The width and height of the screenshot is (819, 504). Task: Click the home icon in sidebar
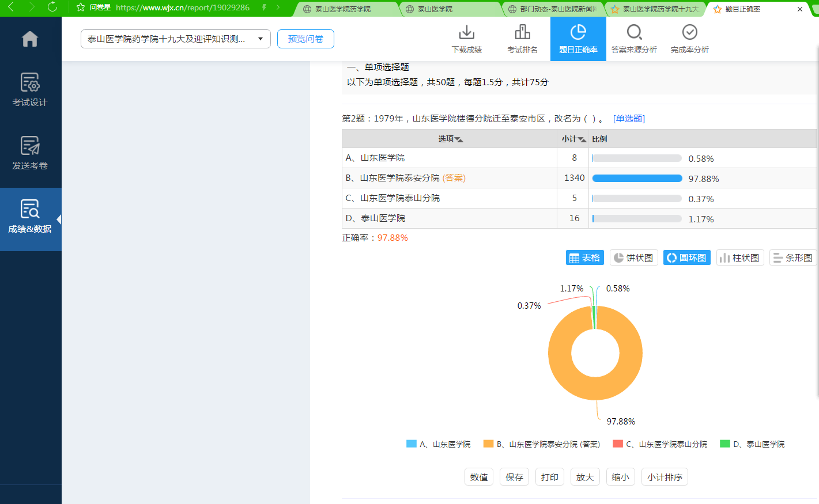[x=30, y=39]
